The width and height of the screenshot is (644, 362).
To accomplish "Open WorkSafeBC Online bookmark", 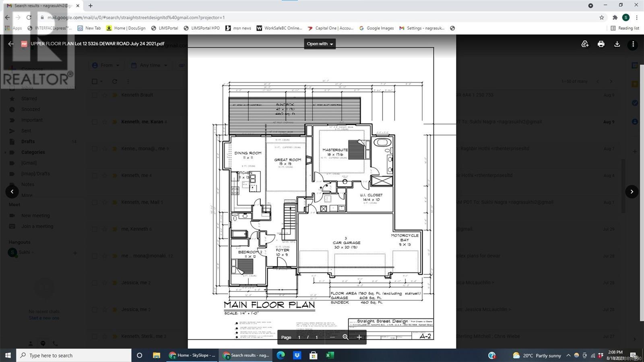I will click(279, 28).
